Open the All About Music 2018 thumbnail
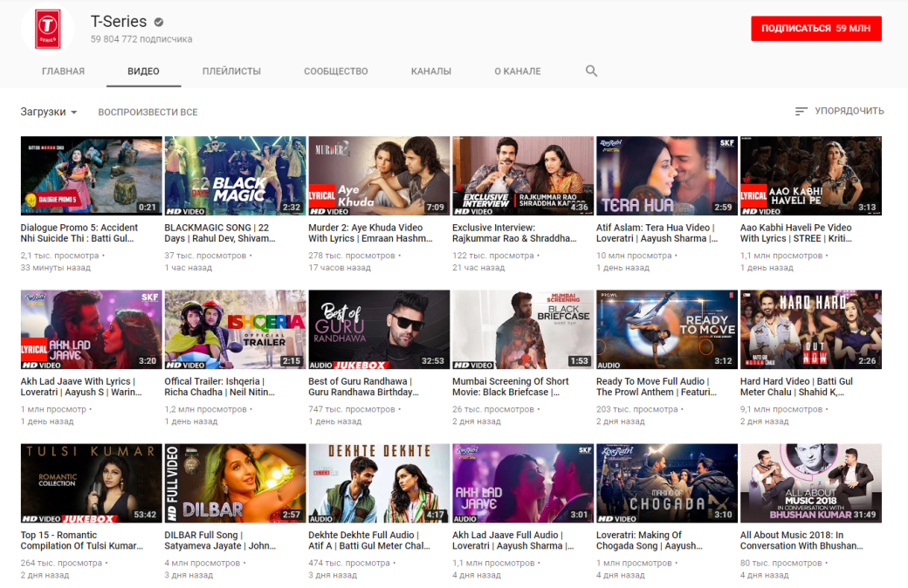Screen dimensions: 908x588 [811, 483]
